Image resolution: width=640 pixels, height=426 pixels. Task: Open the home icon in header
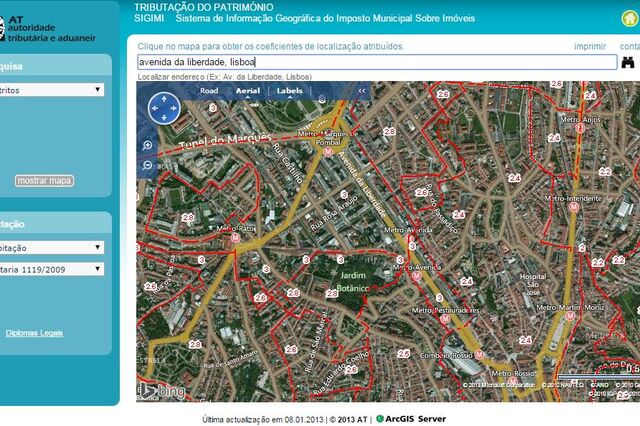[x=631, y=18]
